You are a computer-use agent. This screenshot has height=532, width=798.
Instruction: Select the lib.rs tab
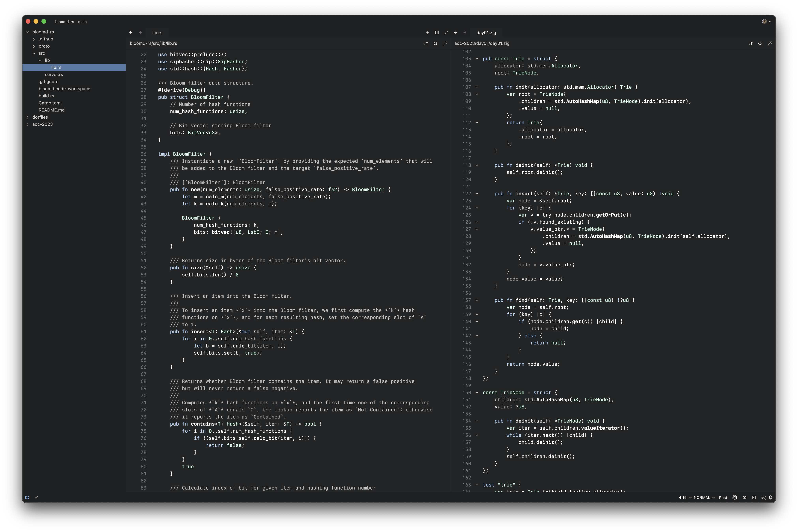pos(157,33)
